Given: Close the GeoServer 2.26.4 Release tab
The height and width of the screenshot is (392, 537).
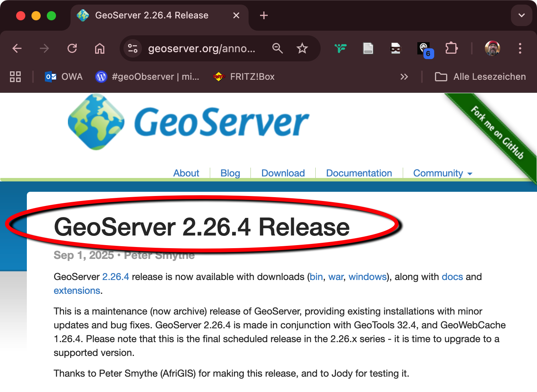Looking at the screenshot, I should pyautogui.click(x=236, y=15).
